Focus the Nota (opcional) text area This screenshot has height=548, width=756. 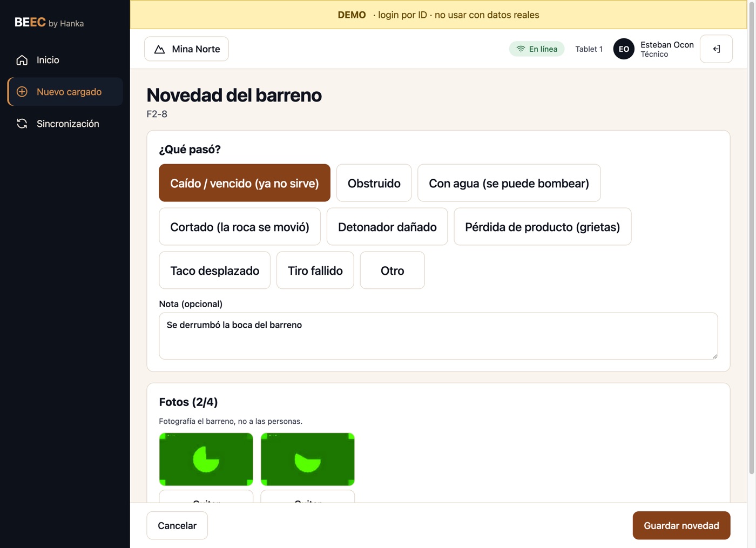point(438,336)
